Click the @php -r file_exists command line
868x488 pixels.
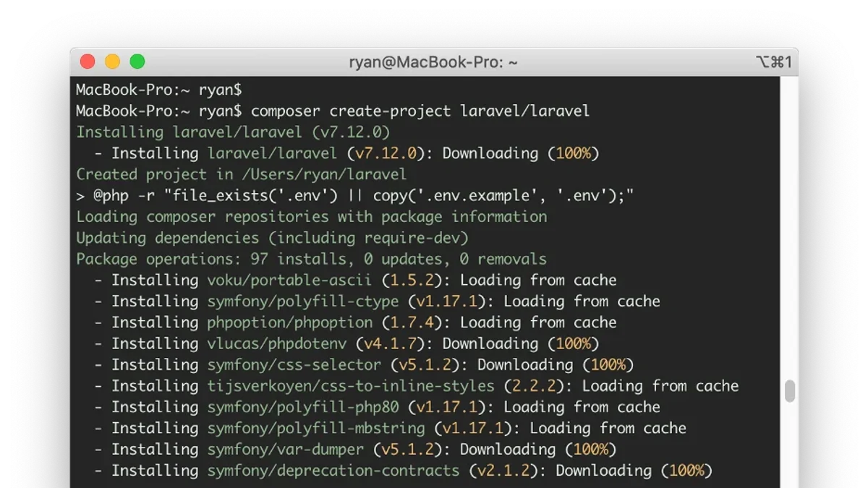point(355,195)
